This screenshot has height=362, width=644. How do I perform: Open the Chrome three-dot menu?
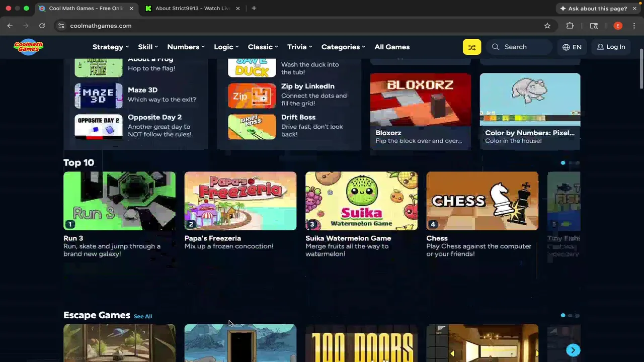(x=634, y=26)
